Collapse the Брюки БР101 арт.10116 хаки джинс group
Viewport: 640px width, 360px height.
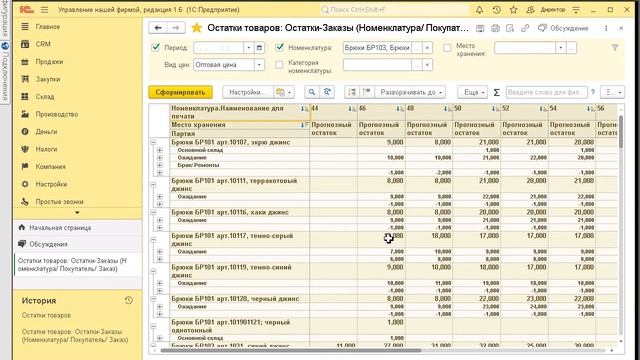153,212
